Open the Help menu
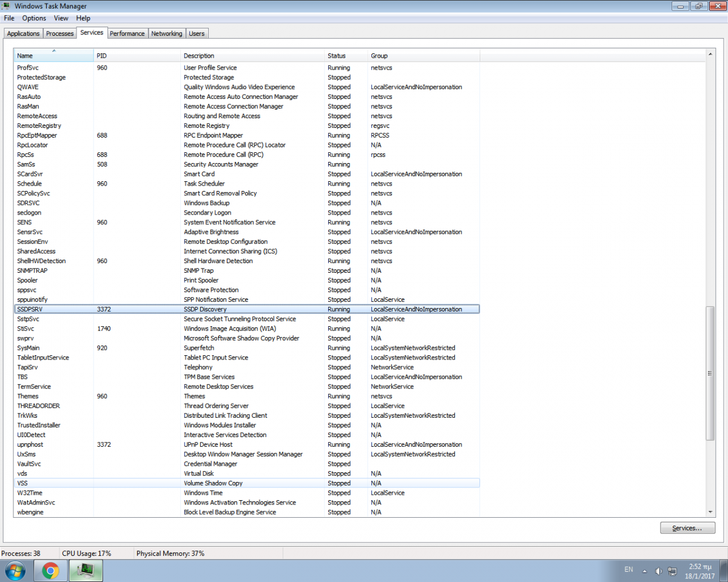Screen dimensions: 728x582 click(83, 18)
